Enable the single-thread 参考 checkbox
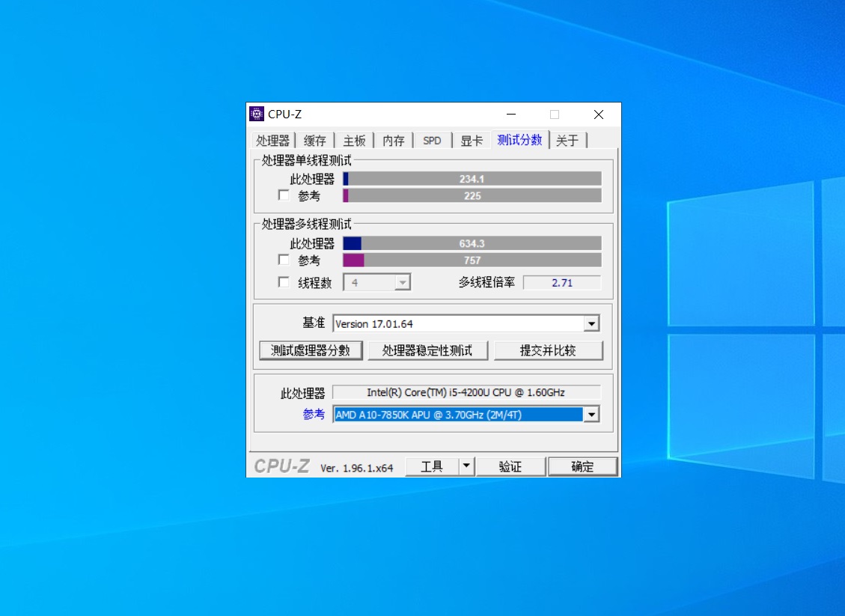Screen dimensions: 845x616 click(284, 195)
